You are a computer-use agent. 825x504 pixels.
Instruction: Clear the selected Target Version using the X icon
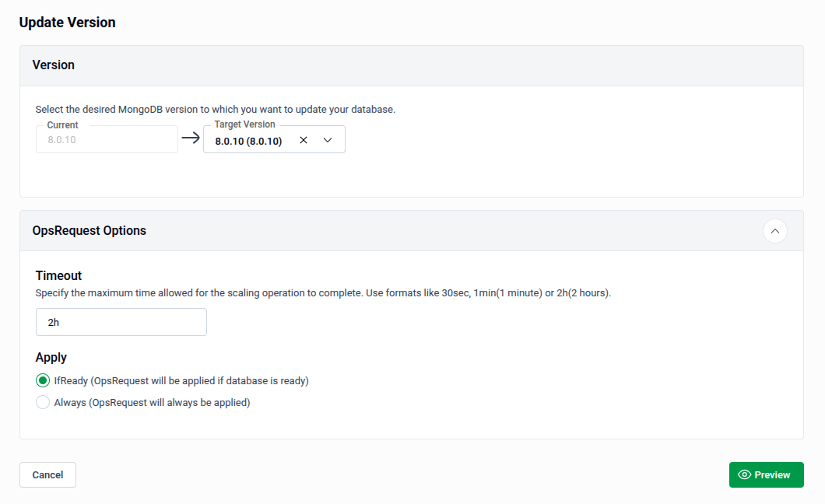[303, 139]
